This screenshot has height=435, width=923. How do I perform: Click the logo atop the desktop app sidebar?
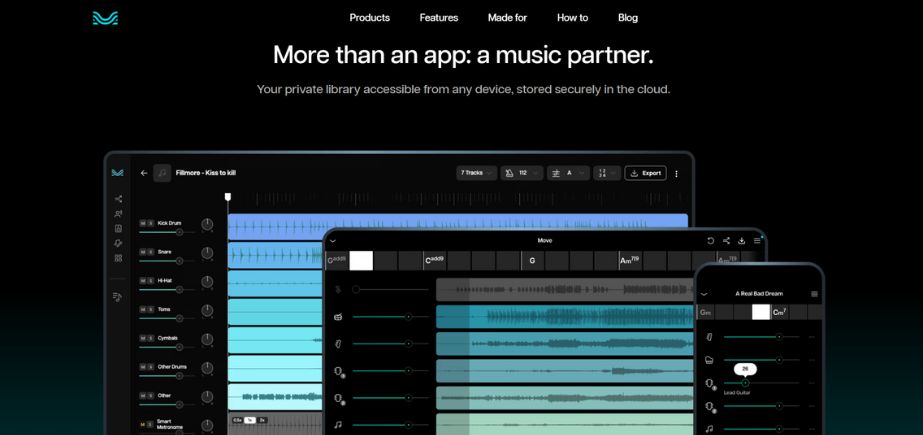pos(118,172)
